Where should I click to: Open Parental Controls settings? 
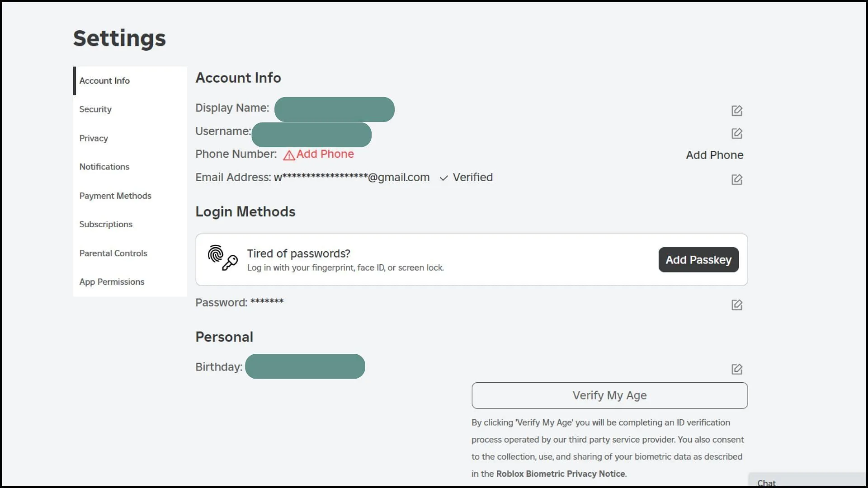(113, 253)
